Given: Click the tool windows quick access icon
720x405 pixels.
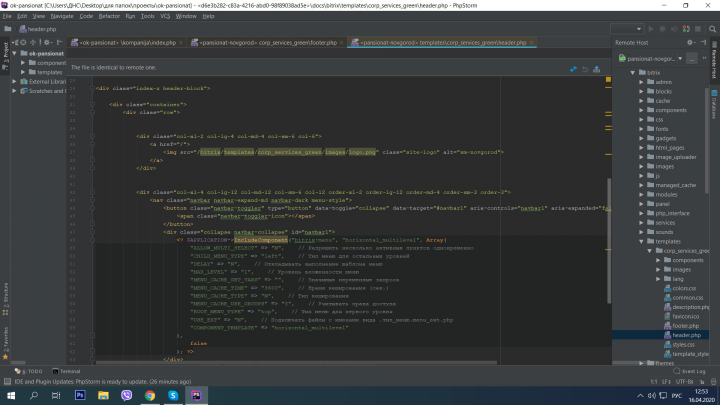Looking at the screenshot, I should (7, 382).
